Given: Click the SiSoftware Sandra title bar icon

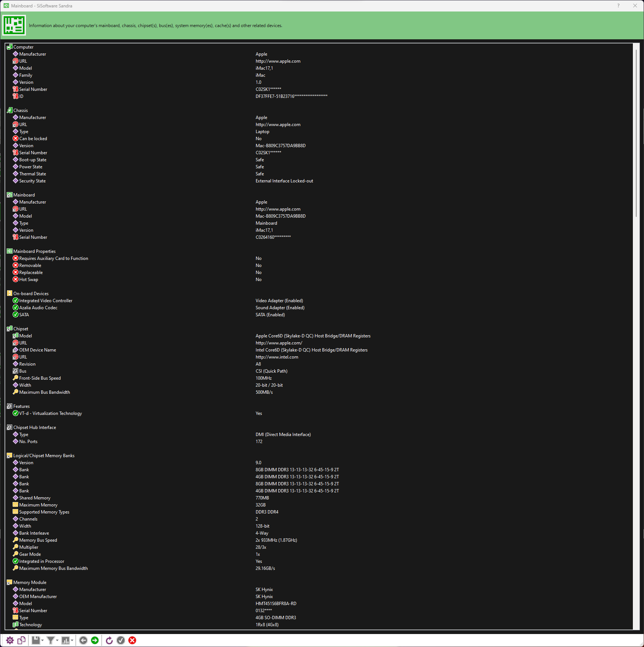Looking at the screenshot, I should (6, 6).
